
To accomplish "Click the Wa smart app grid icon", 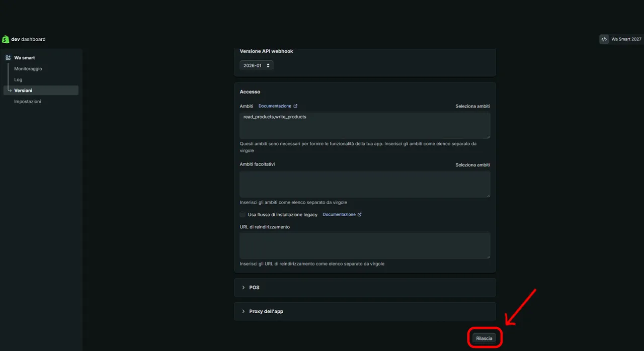I will coord(8,58).
